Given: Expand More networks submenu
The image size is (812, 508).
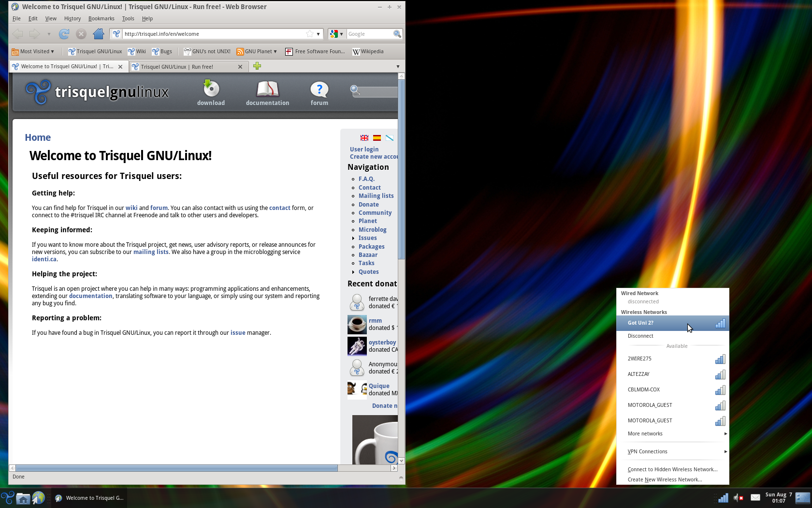Looking at the screenshot, I should [672, 433].
